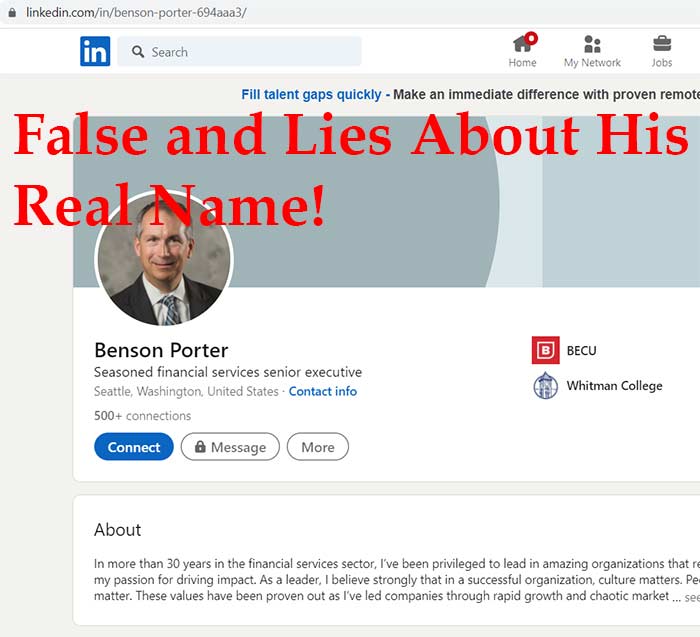Expand the More options button

pos(318,447)
